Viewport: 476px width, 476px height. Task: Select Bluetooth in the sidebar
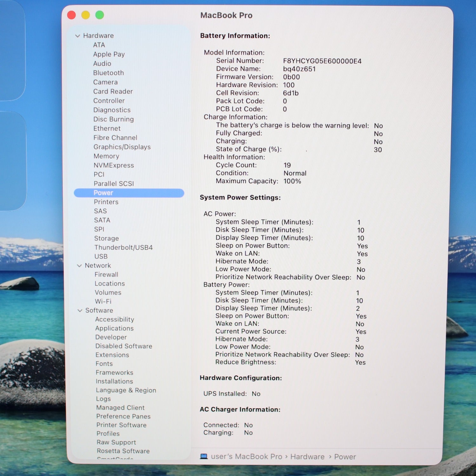coord(108,73)
